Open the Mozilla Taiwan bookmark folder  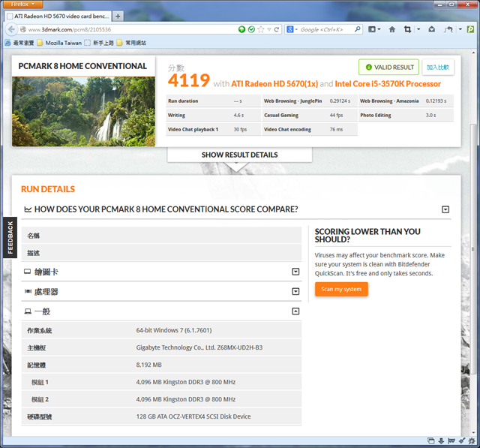pyautogui.click(x=59, y=43)
